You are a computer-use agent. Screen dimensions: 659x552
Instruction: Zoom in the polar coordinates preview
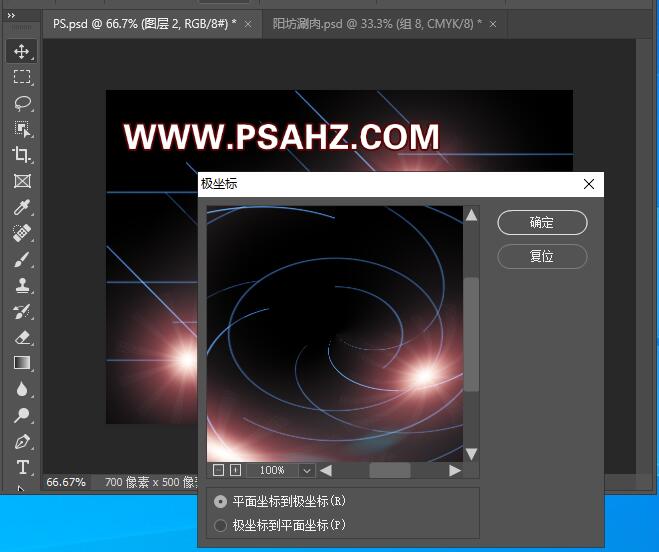[235, 470]
